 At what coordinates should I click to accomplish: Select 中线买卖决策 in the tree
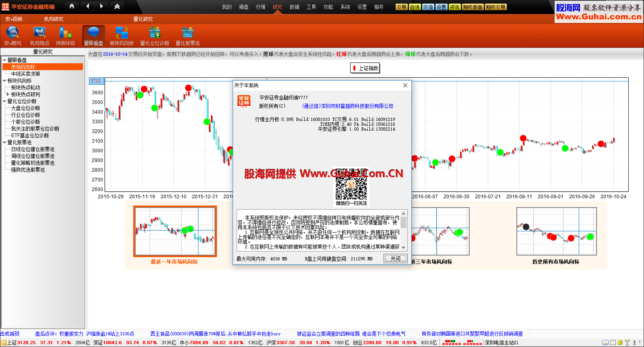(x=26, y=74)
